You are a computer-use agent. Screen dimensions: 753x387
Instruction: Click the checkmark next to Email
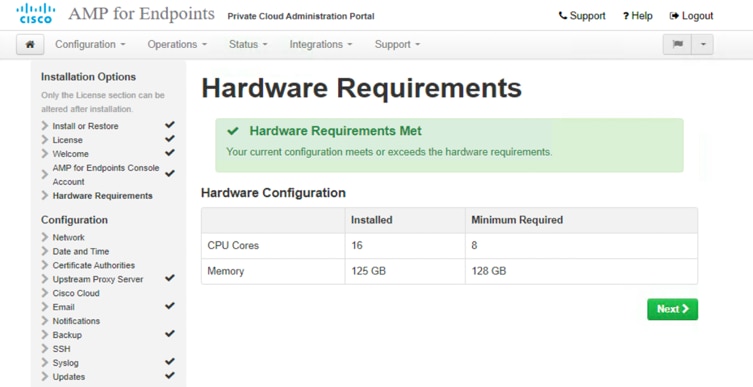170,306
